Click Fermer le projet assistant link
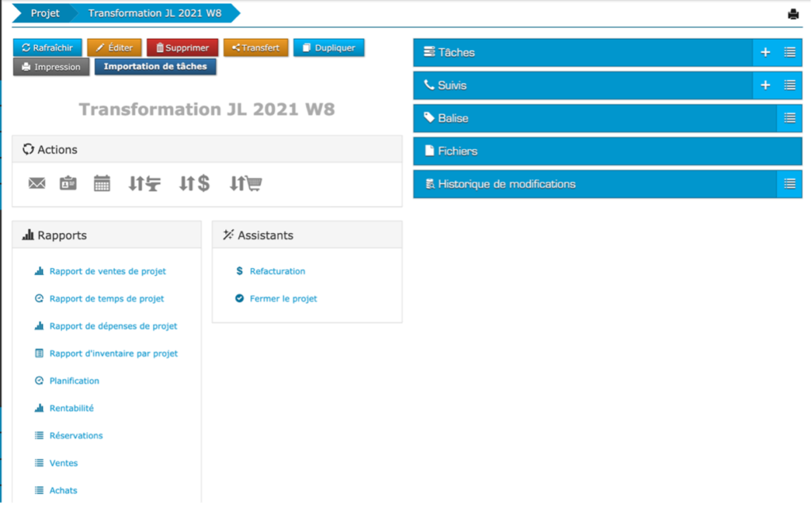Image resolution: width=812 pixels, height=505 pixels. click(283, 299)
